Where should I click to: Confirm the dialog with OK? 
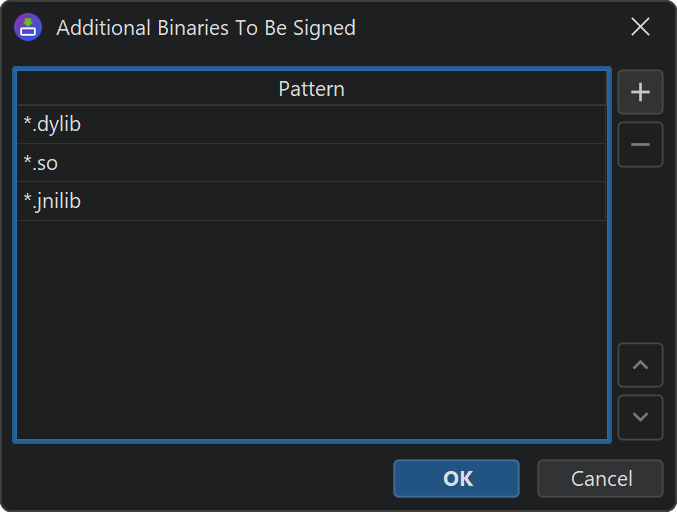[456, 478]
